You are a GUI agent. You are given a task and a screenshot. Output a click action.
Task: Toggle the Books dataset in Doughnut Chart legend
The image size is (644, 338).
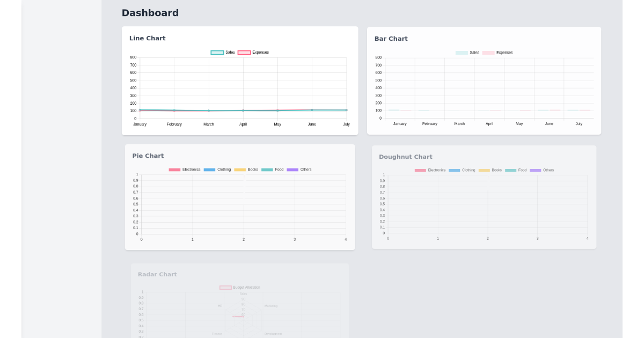[484, 170]
